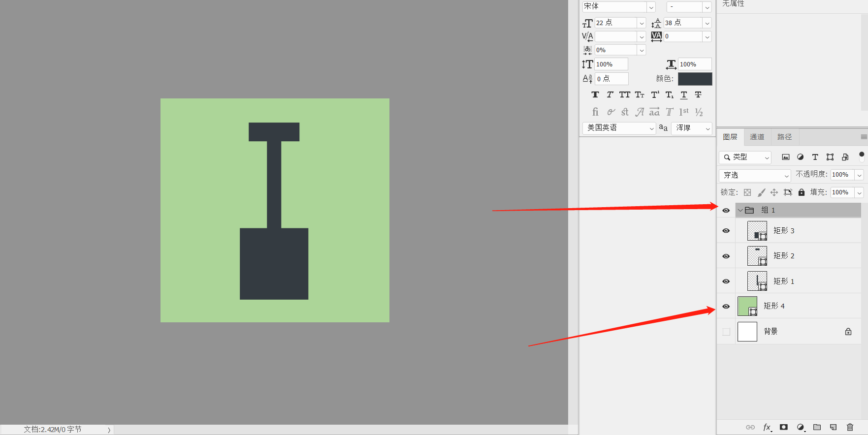The width and height of the screenshot is (868, 435).
Task: Open the tracking value 0 dropdown
Action: [707, 36]
